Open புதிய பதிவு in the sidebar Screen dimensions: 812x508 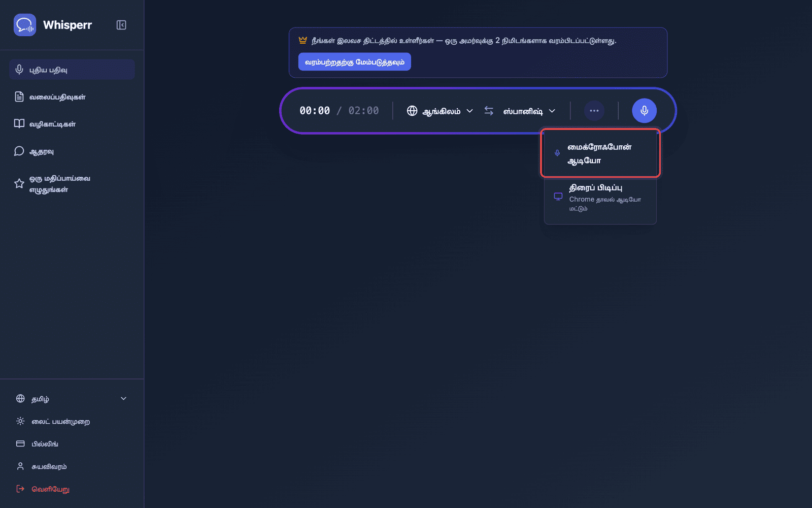(x=72, y=70)
